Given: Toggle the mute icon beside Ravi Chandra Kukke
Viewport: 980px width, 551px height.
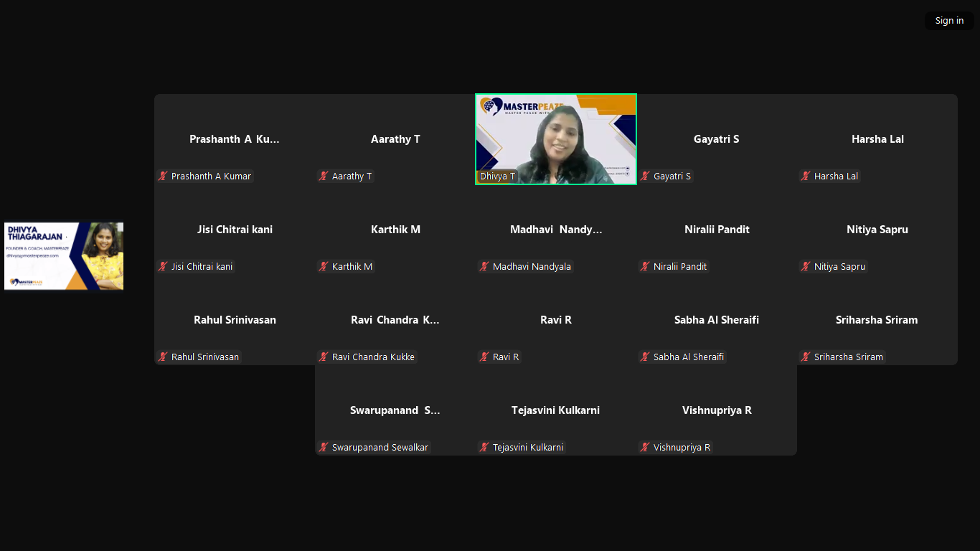Looking at the screenshot, I should click(323, 357).
